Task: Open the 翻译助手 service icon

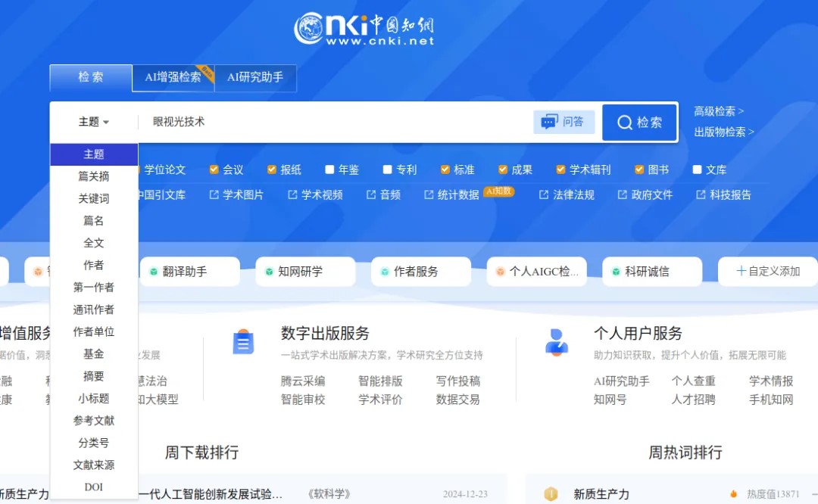Action: (154, 272)
